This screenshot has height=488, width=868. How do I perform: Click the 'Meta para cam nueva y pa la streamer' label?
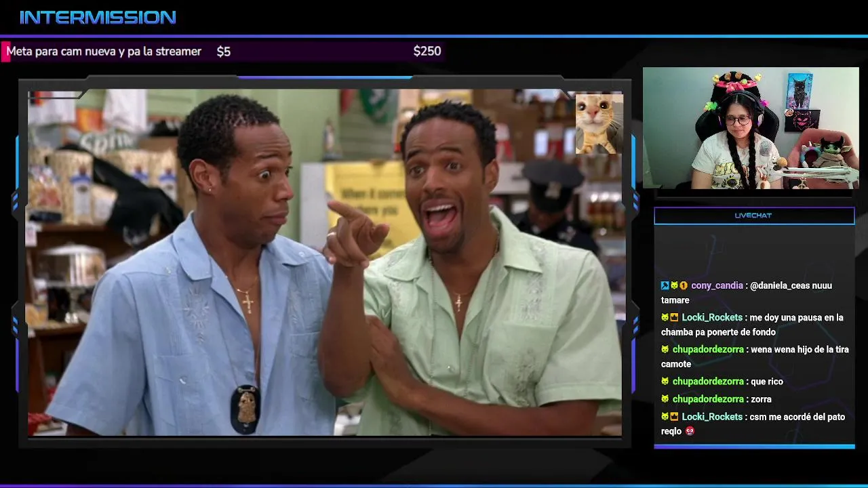coord(104,52)
